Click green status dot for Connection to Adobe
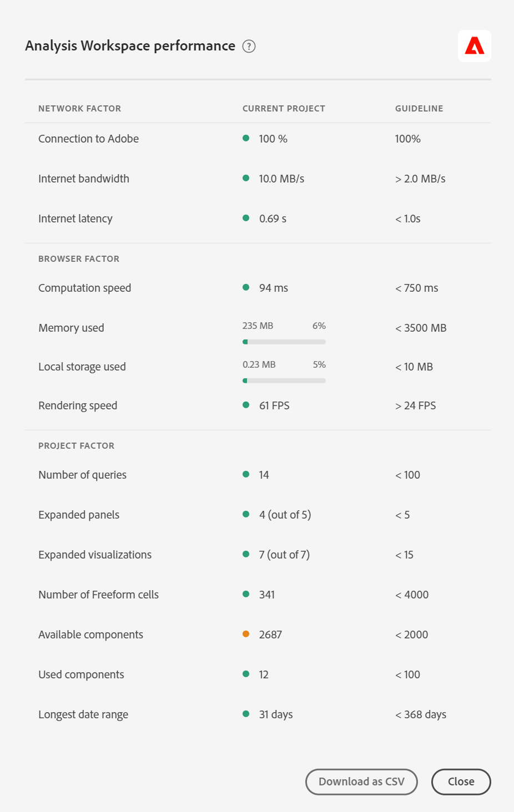The width and height of the screenshot is (514, 812). [246, 138]
